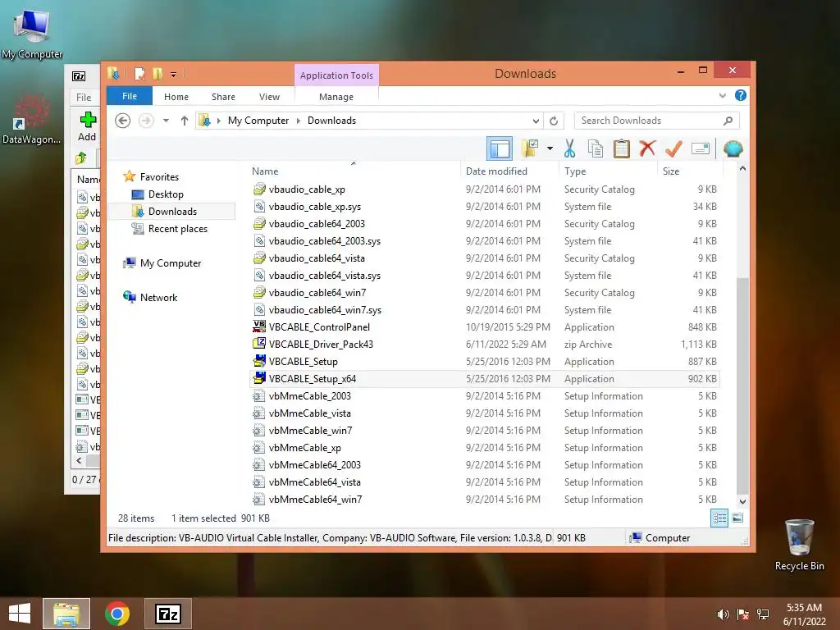Screen dimensions: 840x630
Task: Select the VBCABLE_Setup_x64 file
Action: pyautogui.click(x=485, y=378)
